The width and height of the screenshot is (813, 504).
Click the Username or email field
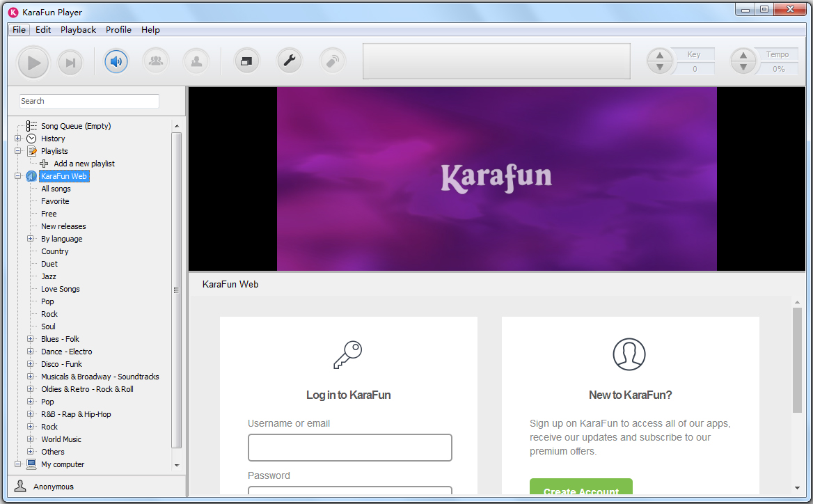pos(350,448)
